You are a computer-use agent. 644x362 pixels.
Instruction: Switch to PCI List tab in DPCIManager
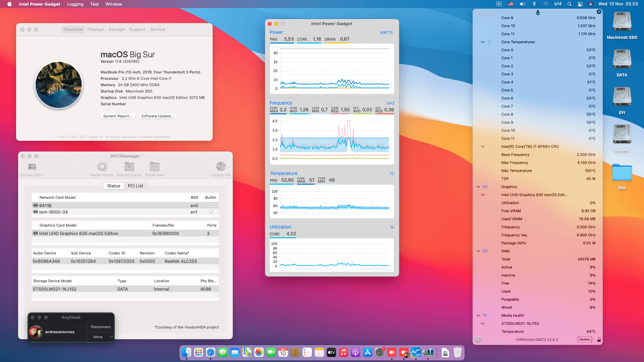(135, 186)
